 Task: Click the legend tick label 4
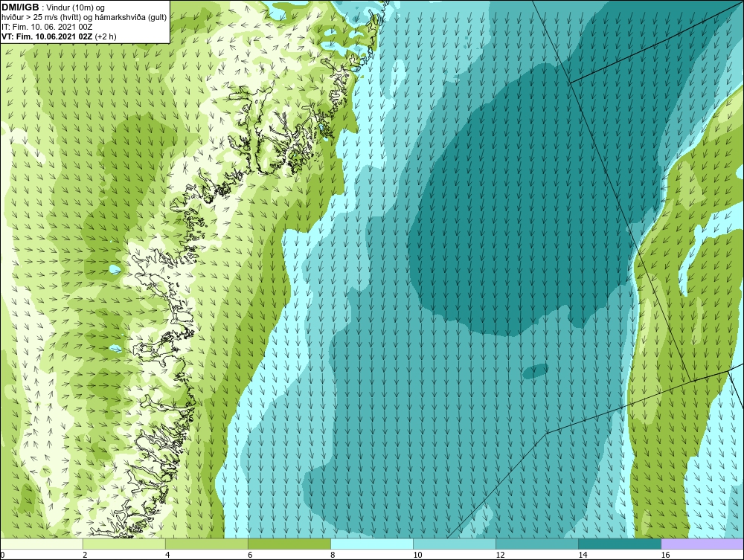click(x=167, y=555)
